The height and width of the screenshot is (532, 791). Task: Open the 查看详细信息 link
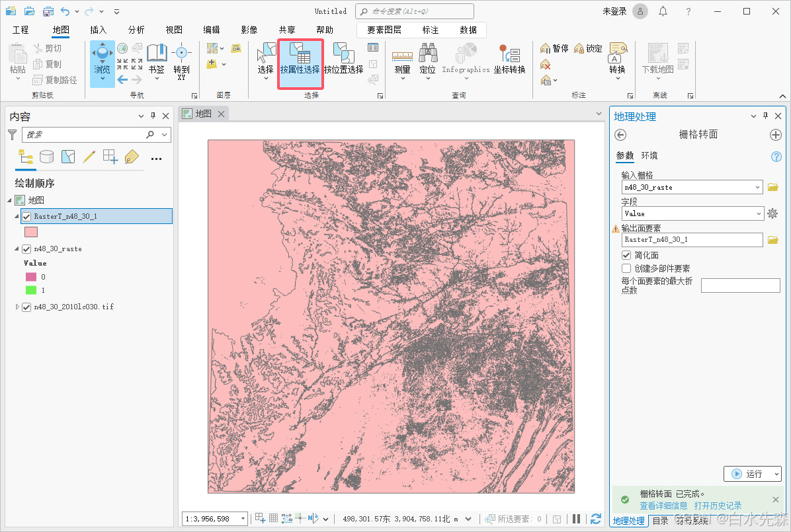click(663, 506)
